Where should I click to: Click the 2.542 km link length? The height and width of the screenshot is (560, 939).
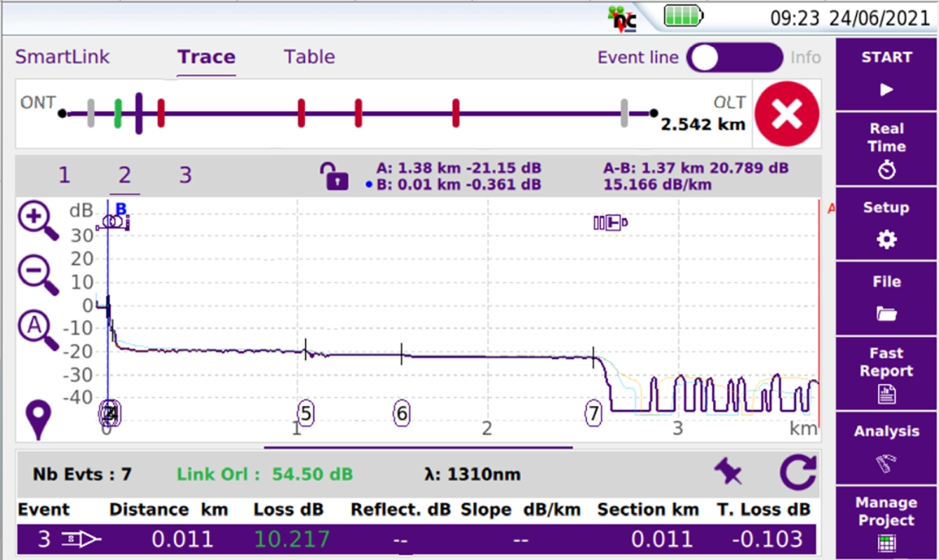703,124
